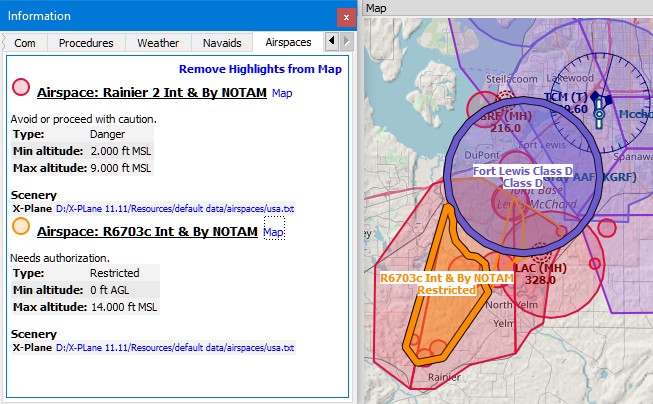Click the Needs authorization. note
Viewport: 653px width, 404px height.
point(60,258)
